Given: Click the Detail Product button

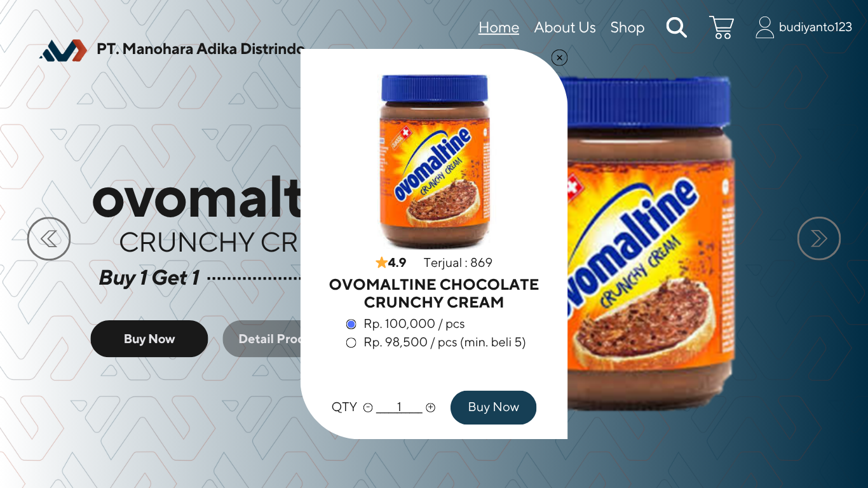Looking at the screenshot, I should pos(262,339).
